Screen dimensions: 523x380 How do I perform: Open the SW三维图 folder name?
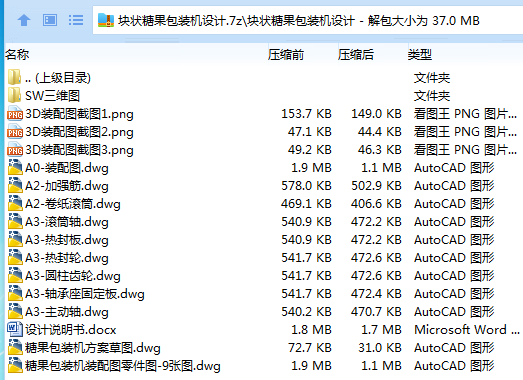coord(53,96)
